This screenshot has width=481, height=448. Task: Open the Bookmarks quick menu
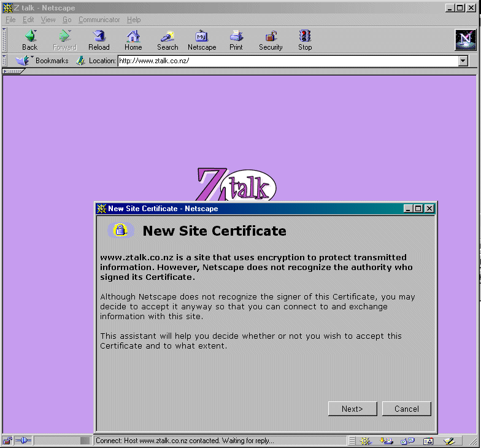pyautogui.click(x=43, y=61)
